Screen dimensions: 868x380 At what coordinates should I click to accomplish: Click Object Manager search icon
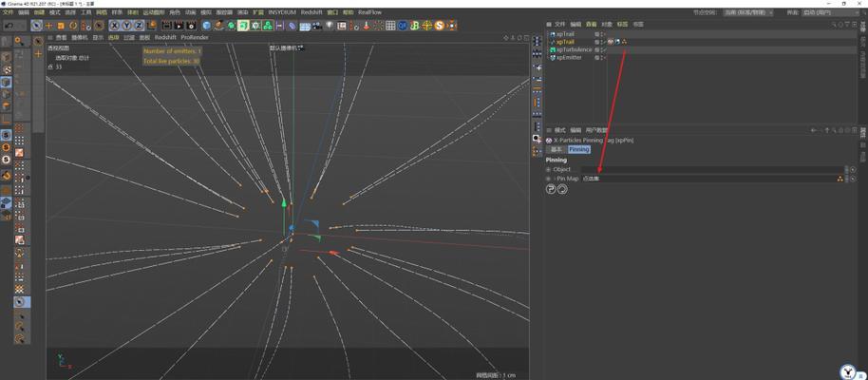point(834,25)
